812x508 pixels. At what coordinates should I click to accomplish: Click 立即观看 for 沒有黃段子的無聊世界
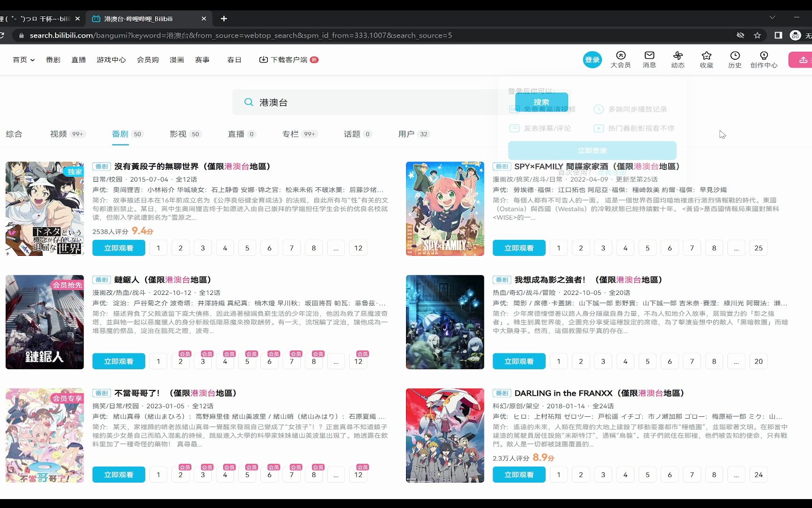click(x=118, y=248)
